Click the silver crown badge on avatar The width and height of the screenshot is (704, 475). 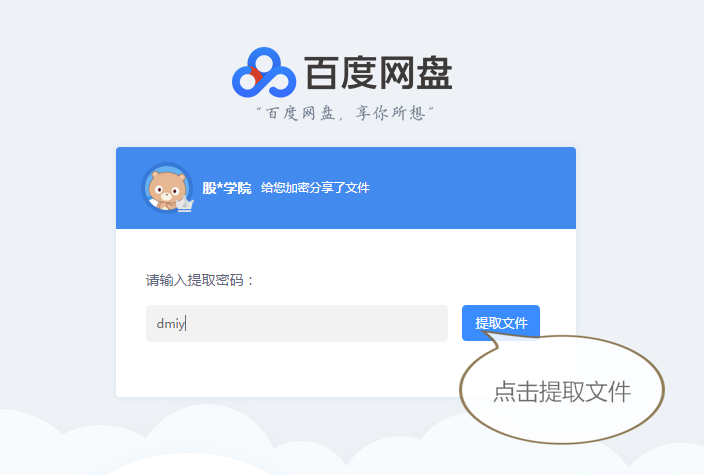click(x=185, y=204)
